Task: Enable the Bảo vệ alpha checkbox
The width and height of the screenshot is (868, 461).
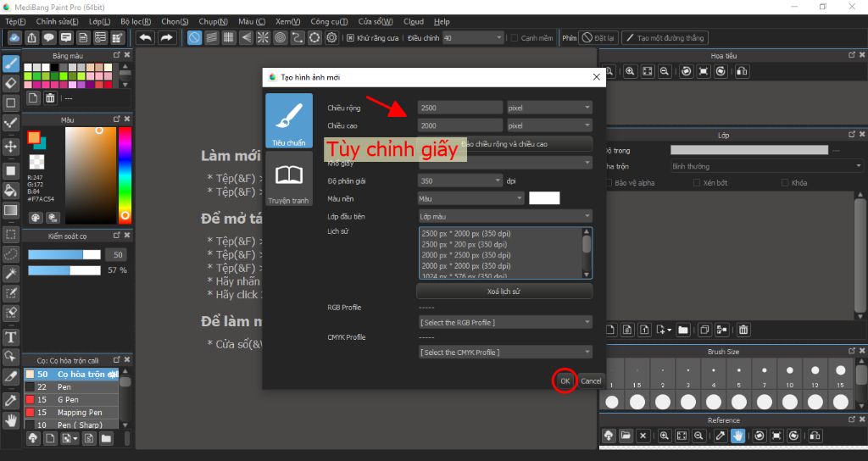Action: [x=609, y=183]
